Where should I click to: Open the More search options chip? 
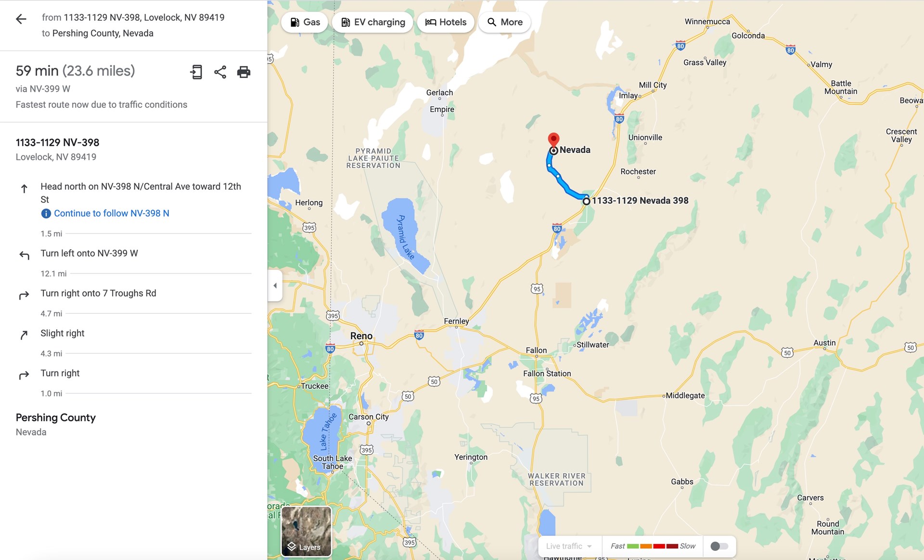(x=505, y=22)
